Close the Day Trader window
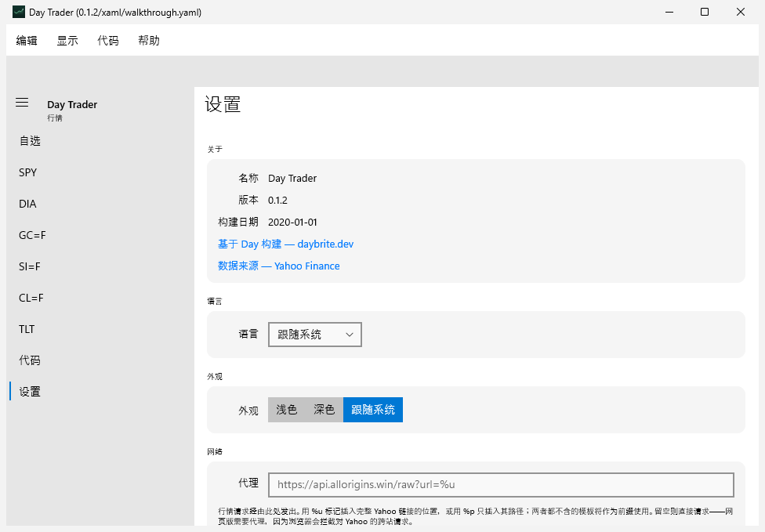 (741, 13)
